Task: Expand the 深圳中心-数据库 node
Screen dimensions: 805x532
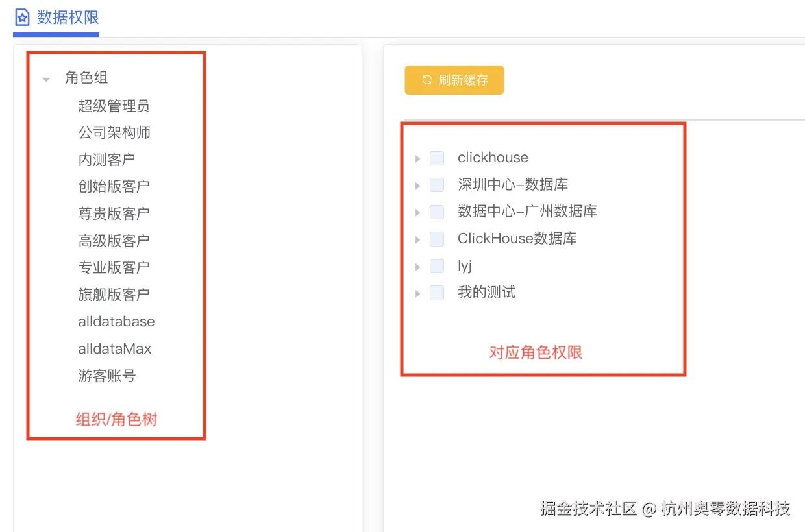Action: pos(417,185)
